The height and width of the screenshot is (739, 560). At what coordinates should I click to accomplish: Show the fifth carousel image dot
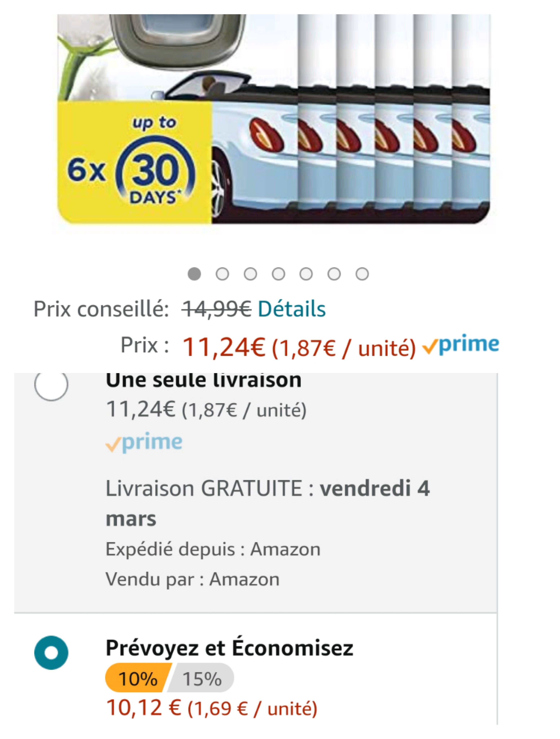point(306,274)
